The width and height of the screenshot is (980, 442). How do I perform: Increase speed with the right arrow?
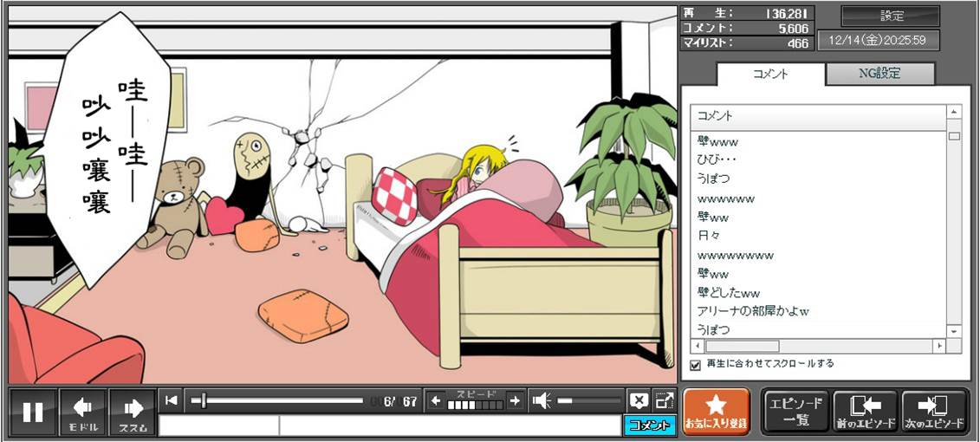point(515,400)
